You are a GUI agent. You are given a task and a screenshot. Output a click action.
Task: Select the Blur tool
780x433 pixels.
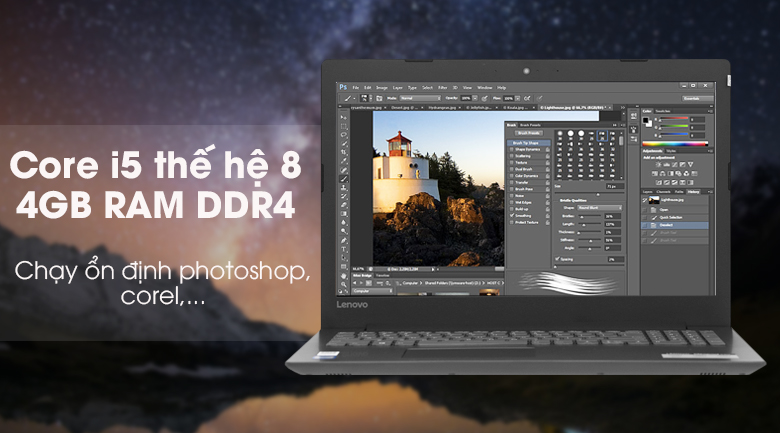[343, 222]
